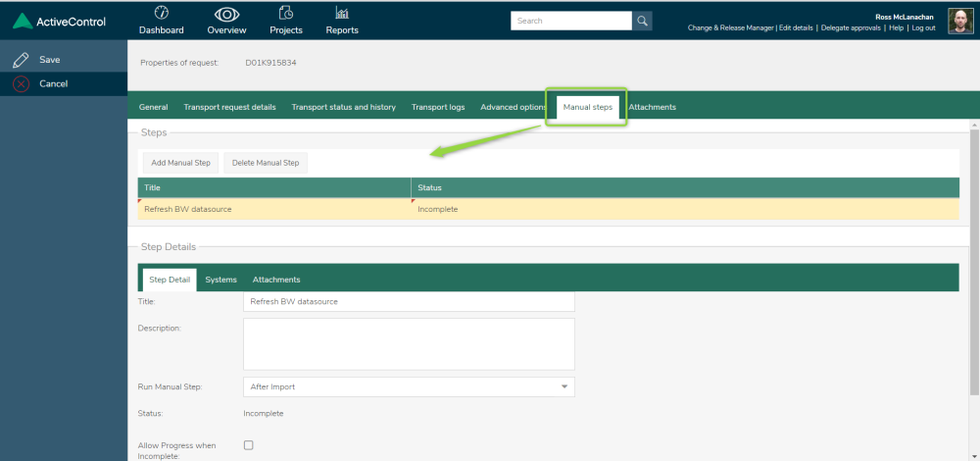Switch to the General tab
The image size is (980, 461).
153,107
